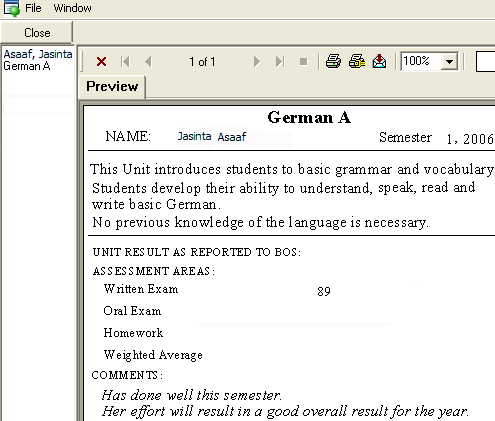Open the 100% zoom dropdown arrow
Viewport: 495px width, 421px height.
pyautogui.click(x=449, y=62)
